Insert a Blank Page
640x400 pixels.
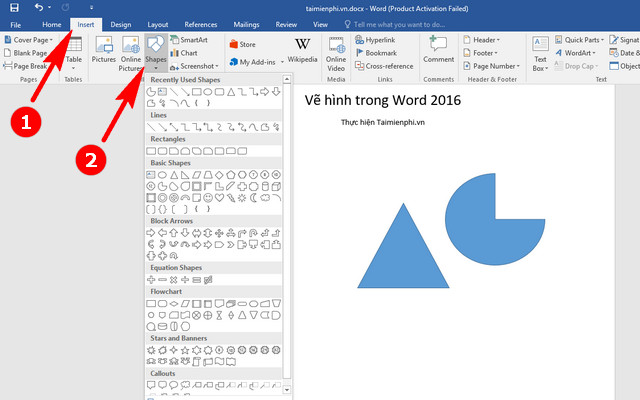pos(25,53)
